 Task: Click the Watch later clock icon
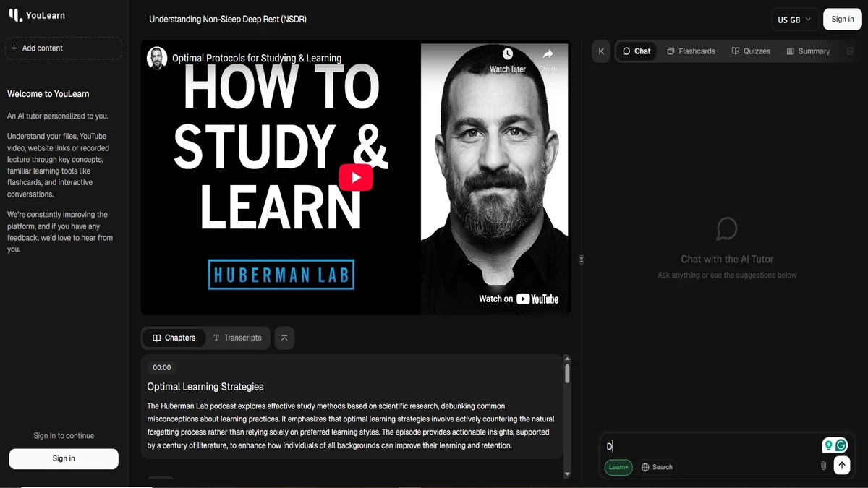click(x=508, y=54)
